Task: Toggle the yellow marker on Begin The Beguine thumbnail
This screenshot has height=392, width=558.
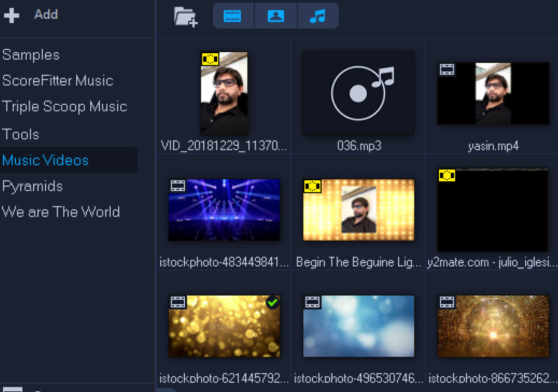Action: pyautogui.click(x=312, y=185)
